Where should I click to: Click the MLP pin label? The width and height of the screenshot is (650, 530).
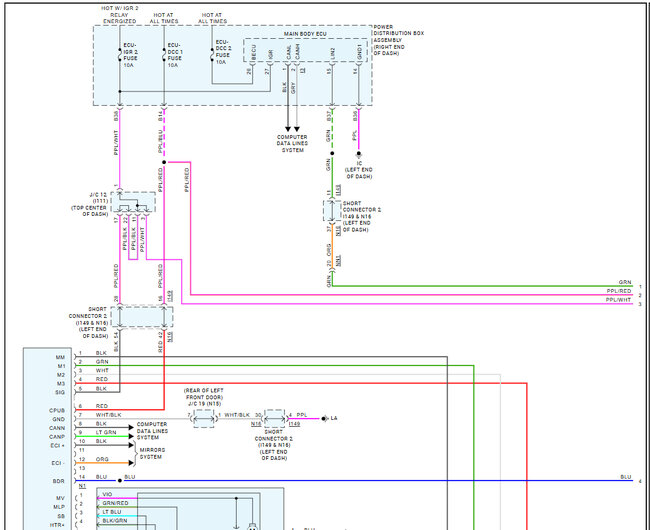point(59,507)
